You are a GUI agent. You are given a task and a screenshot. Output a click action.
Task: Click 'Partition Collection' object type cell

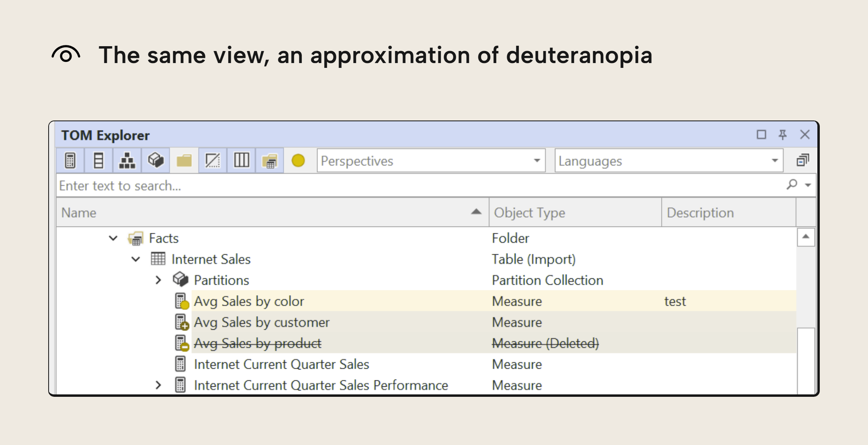coord(548,280)
